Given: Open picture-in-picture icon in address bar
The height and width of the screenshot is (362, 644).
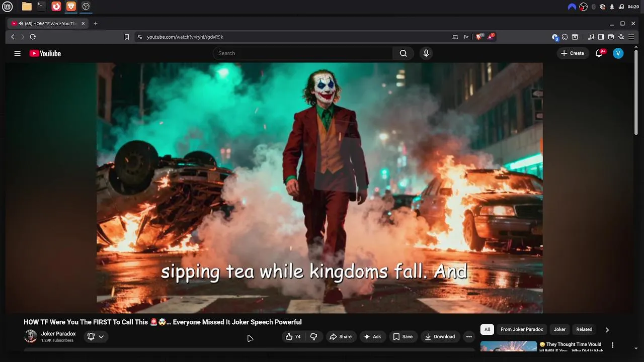Looking at the screenshot, I should 455,37.
